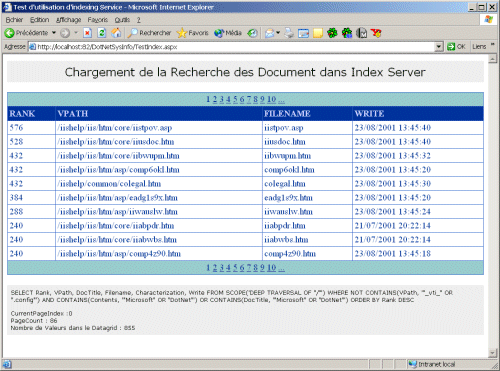500x371 pixels.
Task: Click the Précédente back button
Action: [26, 33]
